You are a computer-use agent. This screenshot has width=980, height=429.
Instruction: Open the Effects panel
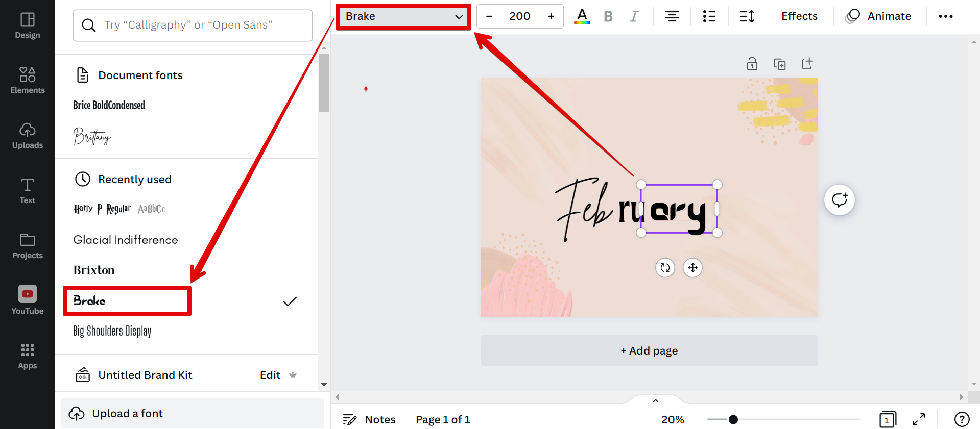point(799,16)
